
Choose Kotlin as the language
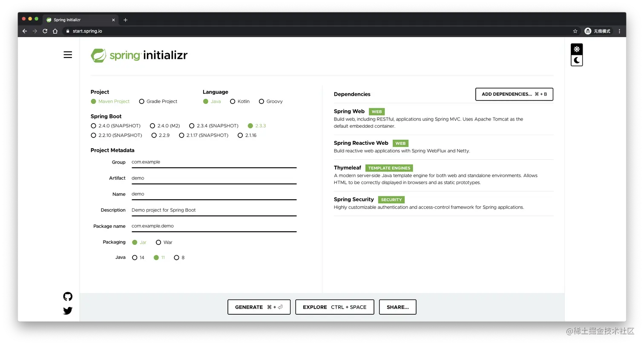click(240, 101)
